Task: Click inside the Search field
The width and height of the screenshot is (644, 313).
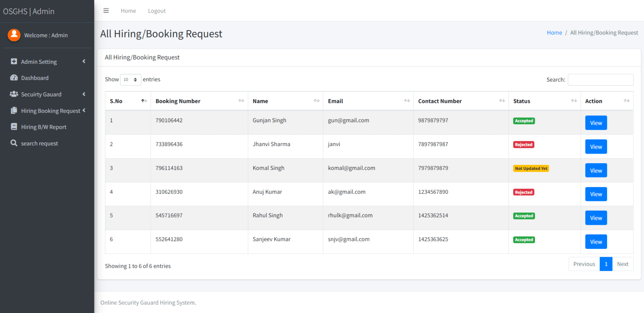Action: 600,80
